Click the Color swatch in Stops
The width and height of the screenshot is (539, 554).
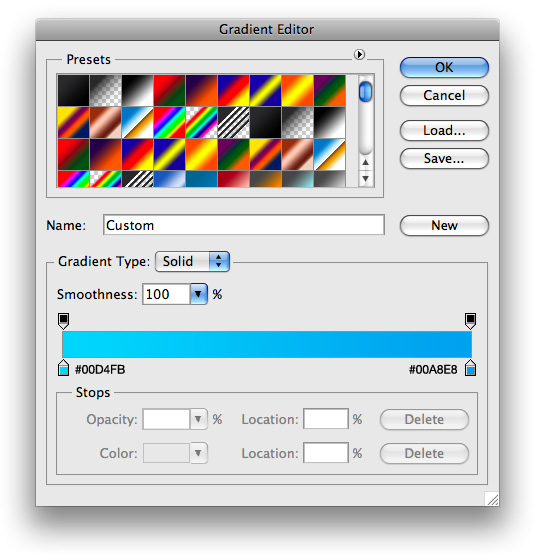[166, 453]
